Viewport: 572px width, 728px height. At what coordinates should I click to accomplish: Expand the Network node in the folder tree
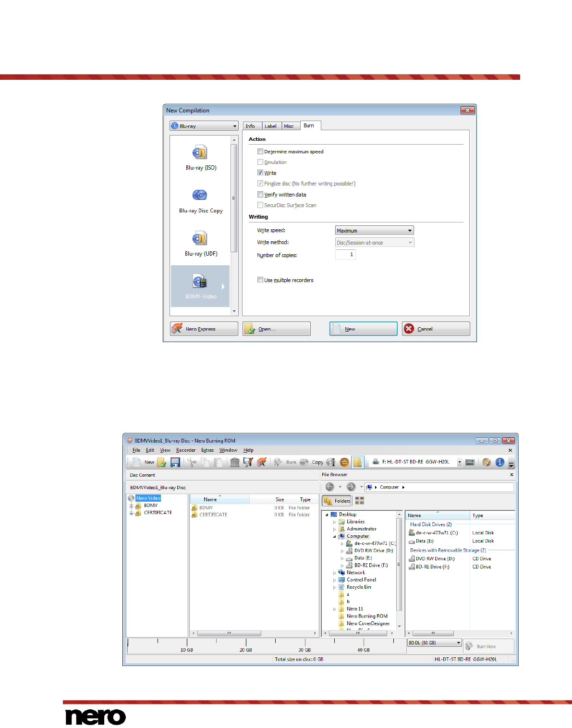pyautogui.click(x=334, y=573)
